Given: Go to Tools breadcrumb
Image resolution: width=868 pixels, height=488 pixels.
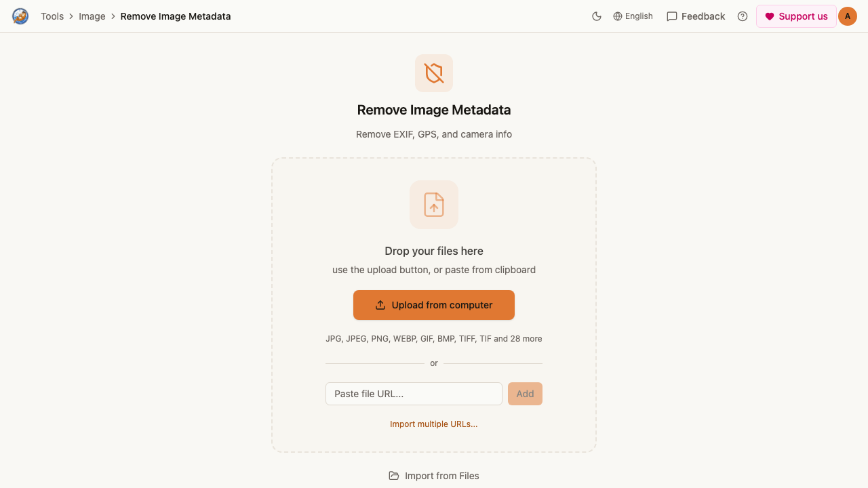Looking at the screenshot, I should tap(52, 16).
